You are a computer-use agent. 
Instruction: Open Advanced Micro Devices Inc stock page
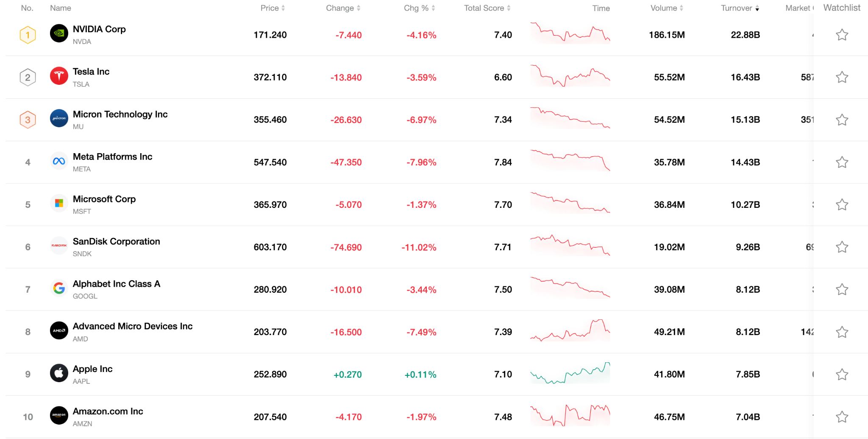click(x=132, y=326)
